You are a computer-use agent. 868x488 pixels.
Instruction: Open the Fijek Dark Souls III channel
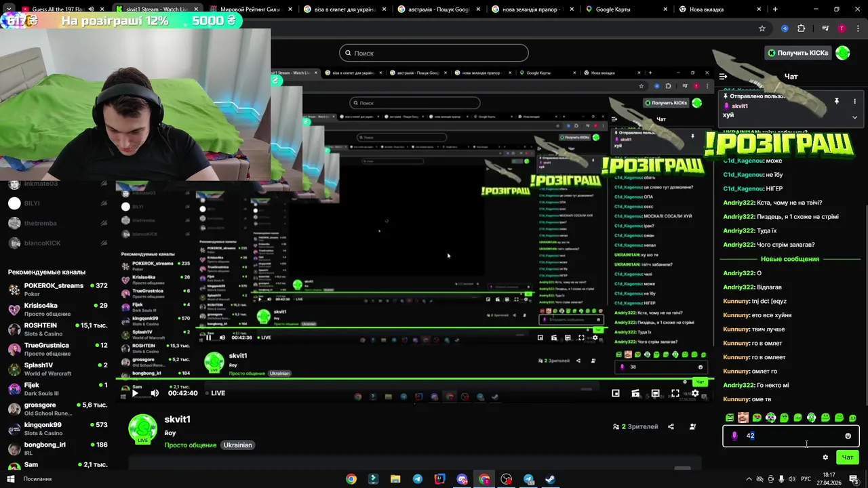point(58,389)
